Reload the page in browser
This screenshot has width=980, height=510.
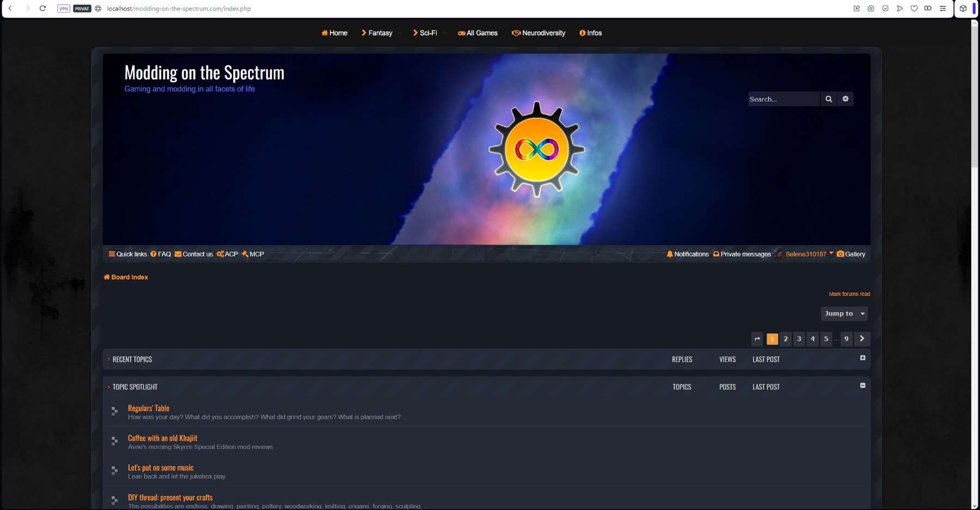42,8
